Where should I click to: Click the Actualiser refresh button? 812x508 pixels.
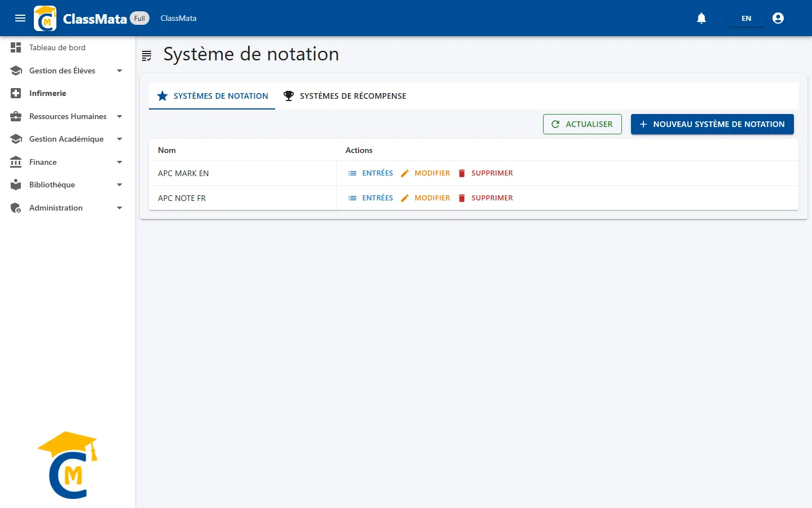[x=582, y=124]
